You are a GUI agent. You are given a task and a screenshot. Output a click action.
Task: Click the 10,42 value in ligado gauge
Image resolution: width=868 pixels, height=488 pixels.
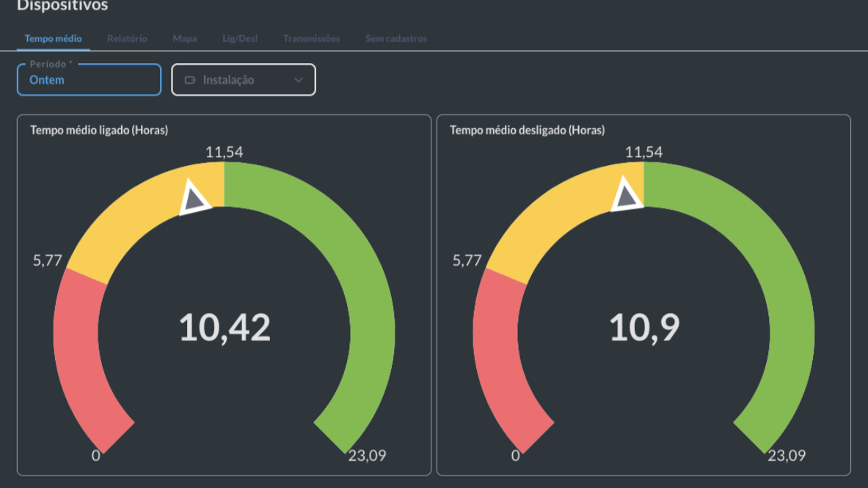(x=225, y=327)
